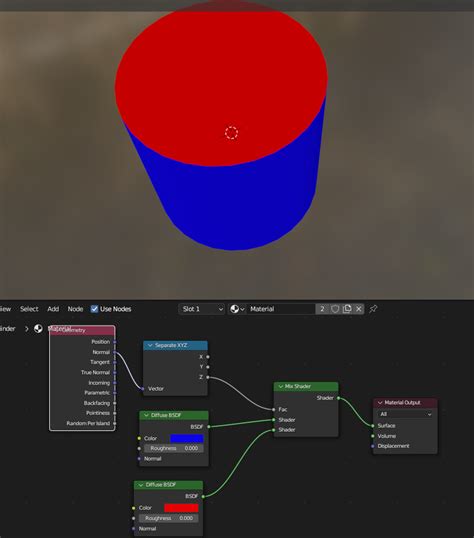Click the material user count 2 button
Image resolution: width=474 pixels, height=538 pixels.
(322, 309)
